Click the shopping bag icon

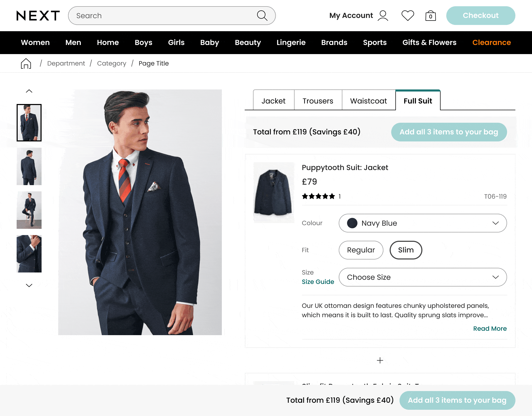click(x=430, y=16)
